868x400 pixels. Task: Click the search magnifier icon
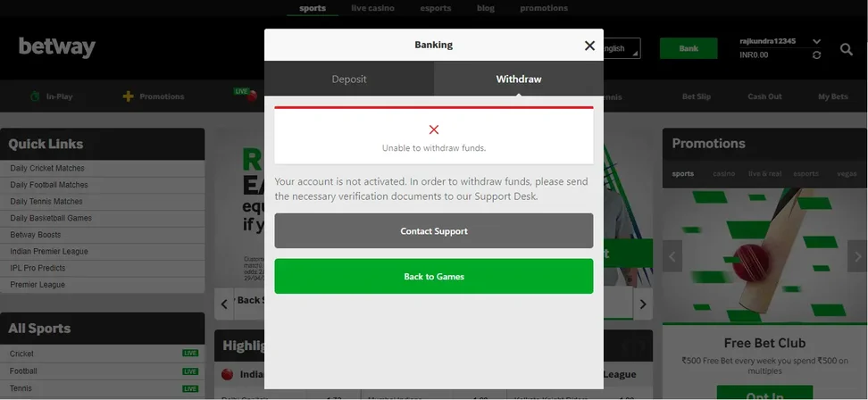pyautogui.click(x=846, y=49)
